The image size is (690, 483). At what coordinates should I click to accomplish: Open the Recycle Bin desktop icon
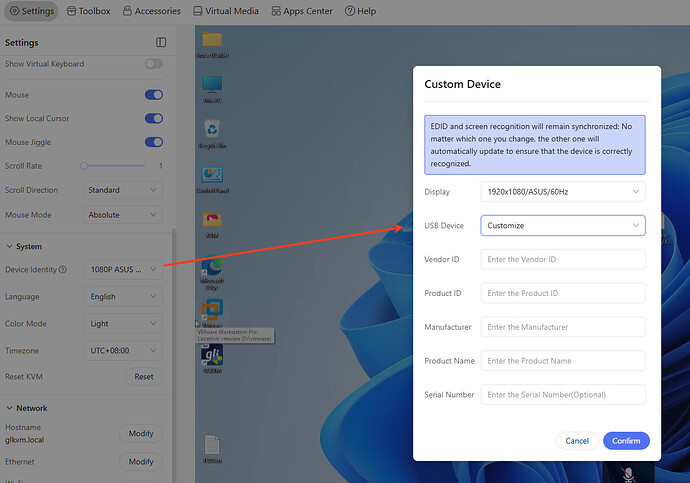pos(211,130)
